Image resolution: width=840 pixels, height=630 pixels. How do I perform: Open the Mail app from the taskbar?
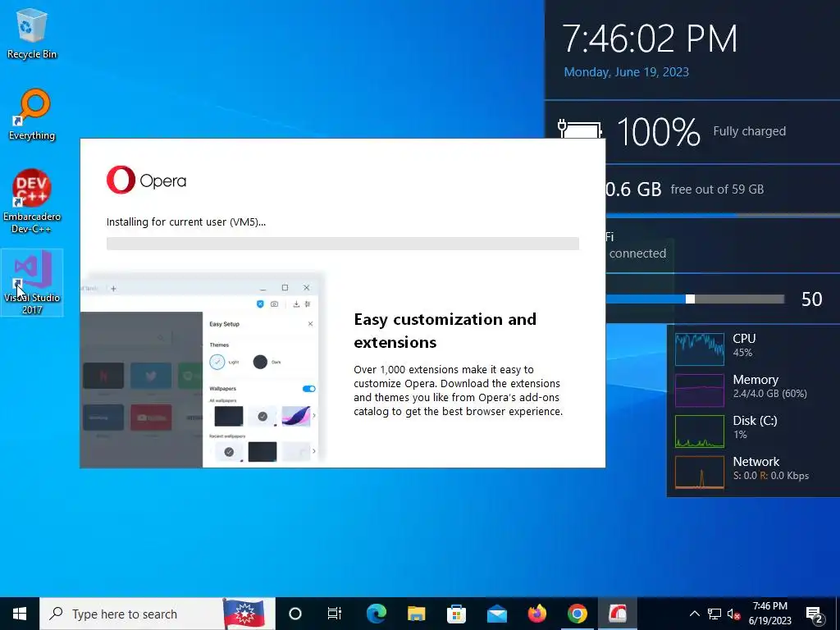496,614
